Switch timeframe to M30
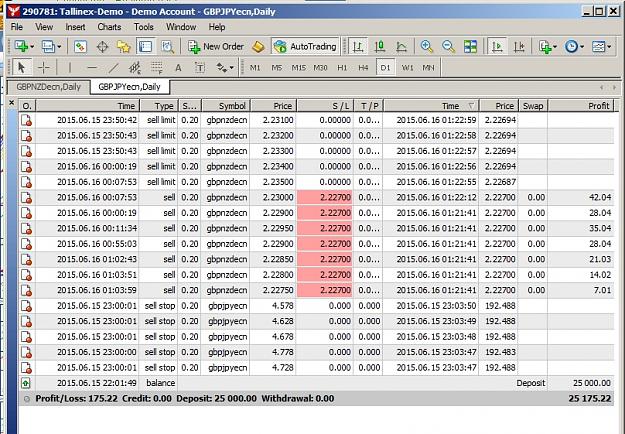This screenshot has height=434, width=625. click(x=320, y=68)
